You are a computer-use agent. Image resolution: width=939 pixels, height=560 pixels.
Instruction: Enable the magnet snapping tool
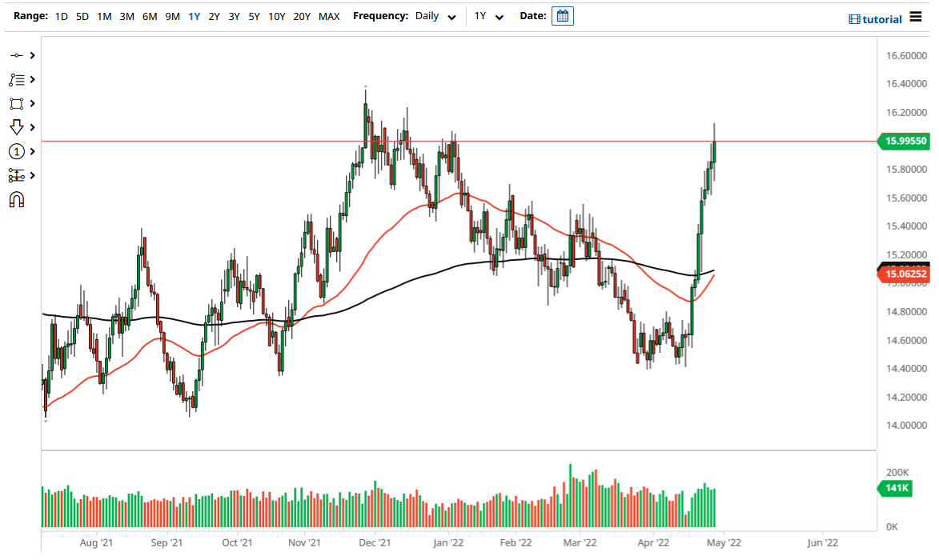18,199
